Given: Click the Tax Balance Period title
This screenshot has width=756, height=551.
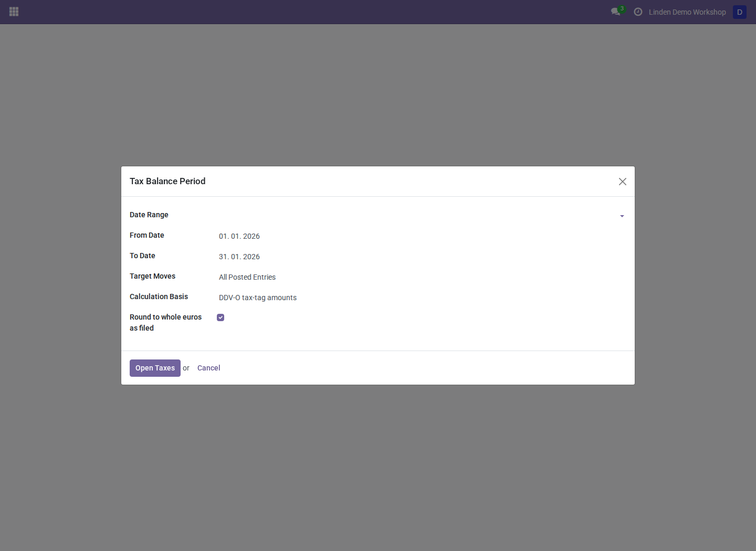Looking at the screenshot, I should [x=167, y=181].
